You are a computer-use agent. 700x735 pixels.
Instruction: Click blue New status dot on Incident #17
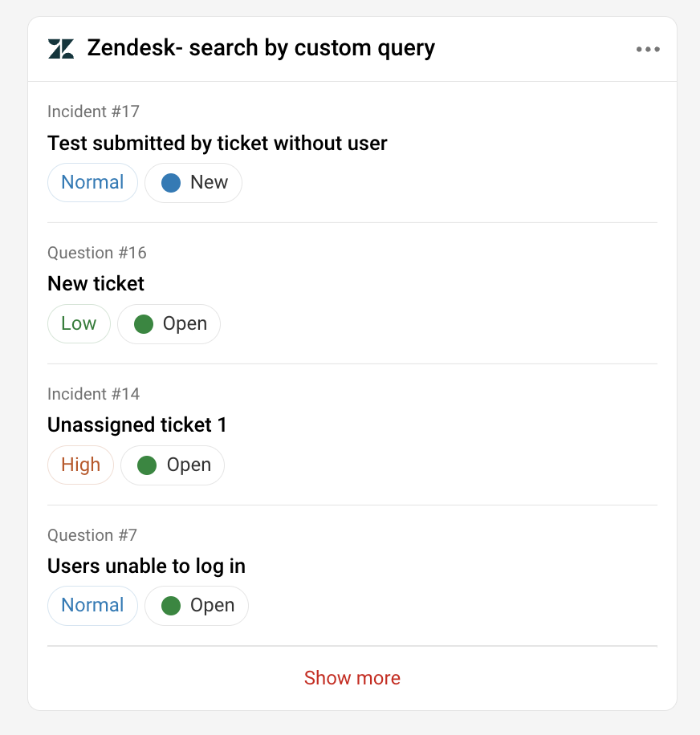pyautogui.click(x=171, y=183)
